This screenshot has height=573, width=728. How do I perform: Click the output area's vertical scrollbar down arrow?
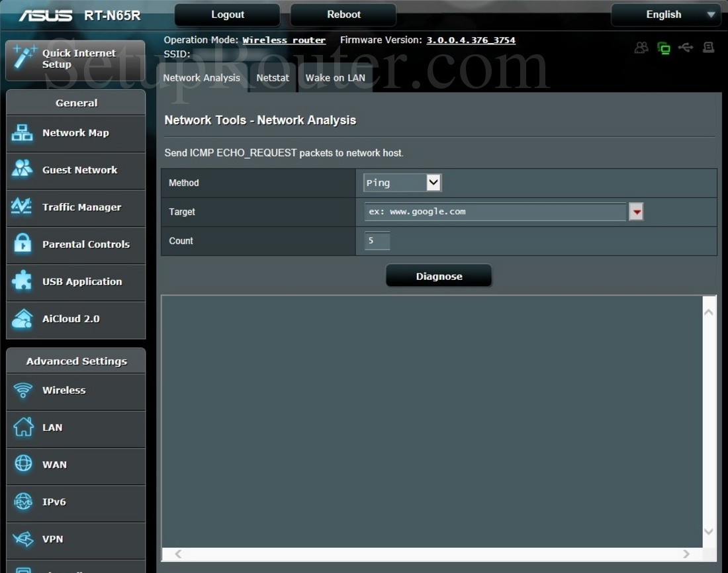[709, 532]
